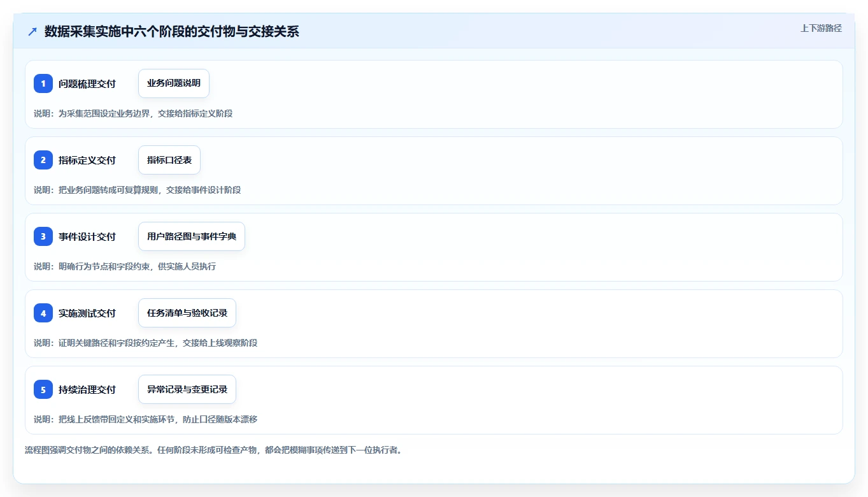Click the 问题梳理交付 stage title

(x=87, y=83)
